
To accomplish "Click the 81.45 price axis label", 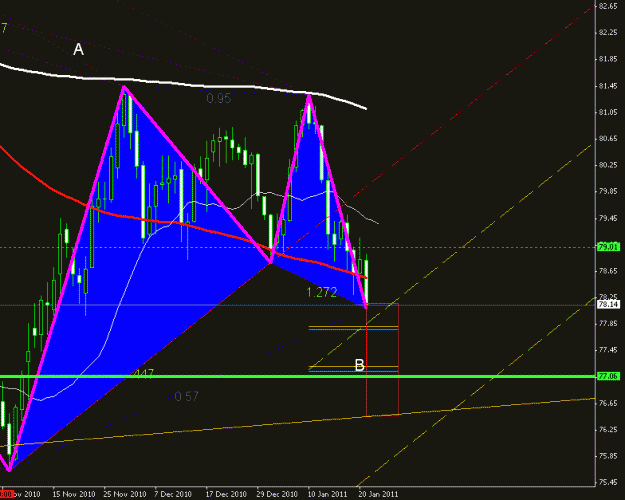I will click(x=608, y=86).
